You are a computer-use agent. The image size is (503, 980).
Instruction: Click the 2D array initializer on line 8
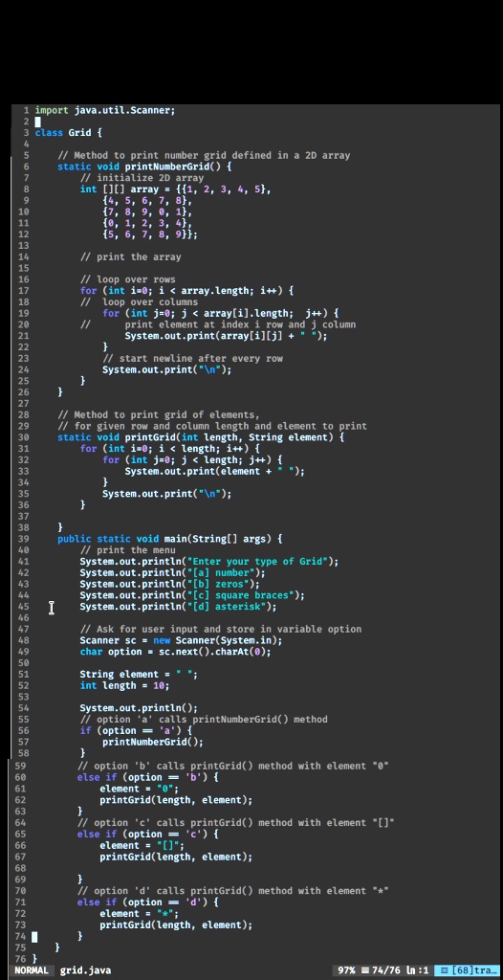176,189
